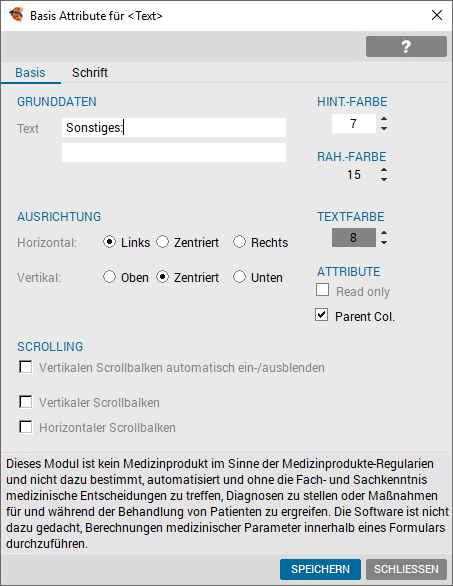Switch to the Schrift tab
The height and width of the screenshot is (586, 453).
[90, 72]
